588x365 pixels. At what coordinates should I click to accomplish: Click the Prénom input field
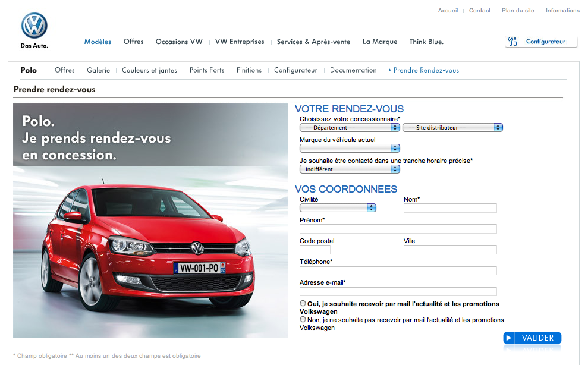[x=398, y=229]
